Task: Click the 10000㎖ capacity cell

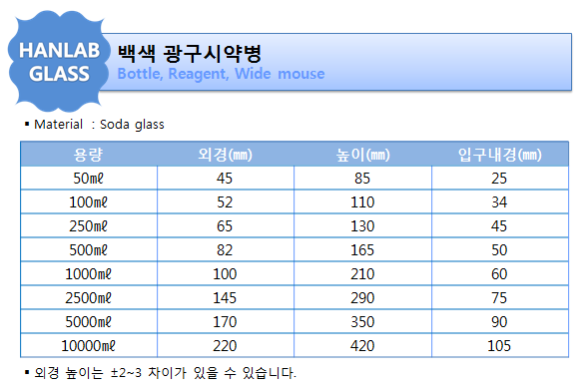Action: (89, 346)
